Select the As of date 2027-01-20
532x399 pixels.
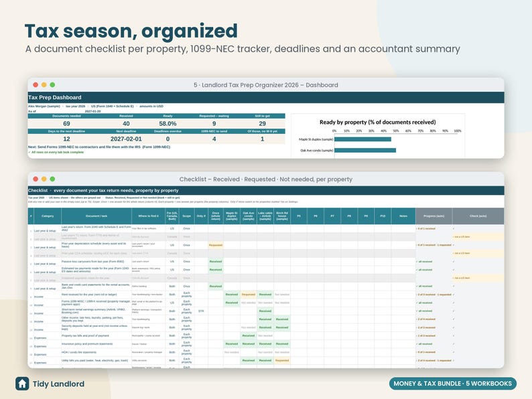point(92,111)
